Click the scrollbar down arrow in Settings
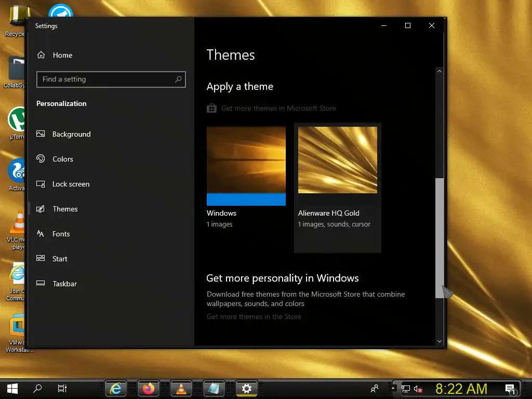Image resolution: width=532 pixels, height=399 pixels. pyautogui.click(x=440, y=341)
